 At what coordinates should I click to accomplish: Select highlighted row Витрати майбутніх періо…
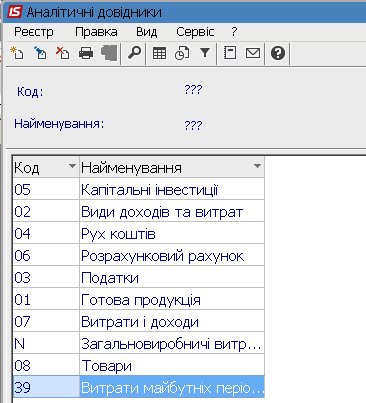pyautogui.click(x=139, y=388)
